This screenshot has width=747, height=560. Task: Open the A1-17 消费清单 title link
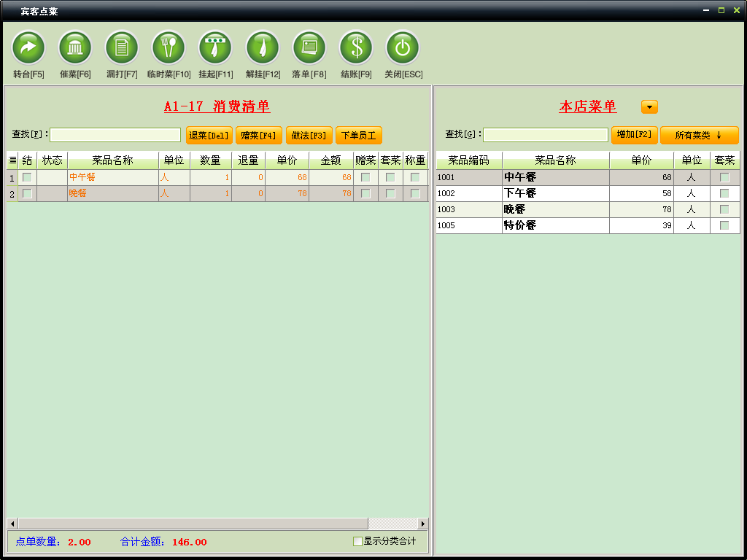(217, 106)
